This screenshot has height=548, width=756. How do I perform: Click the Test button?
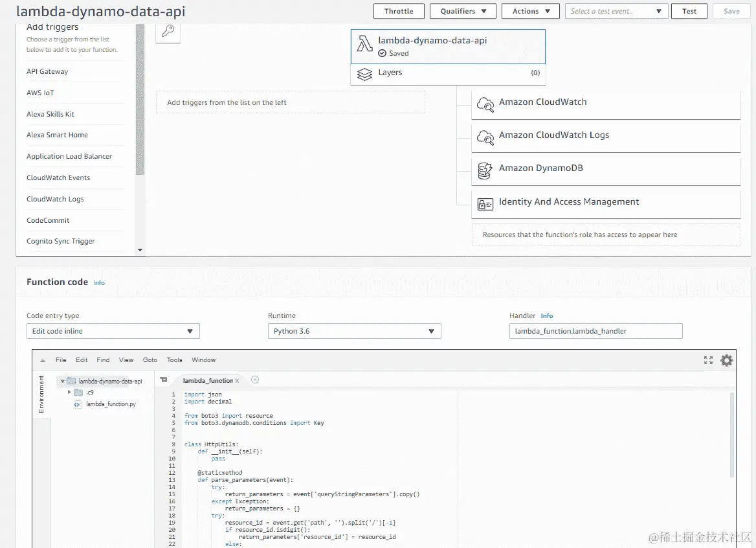[x=689, y=11]
